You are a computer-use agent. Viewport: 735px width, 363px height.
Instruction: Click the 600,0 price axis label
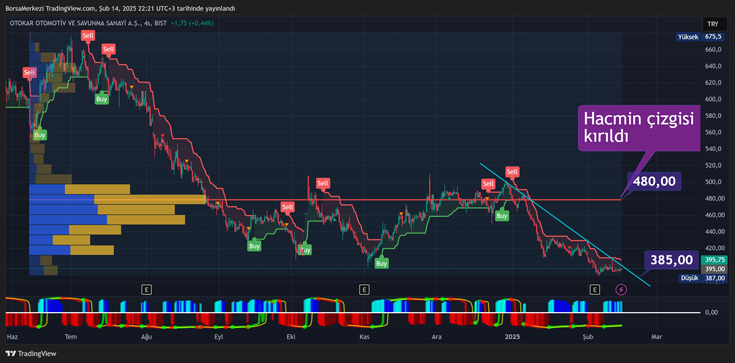[712, 99]
